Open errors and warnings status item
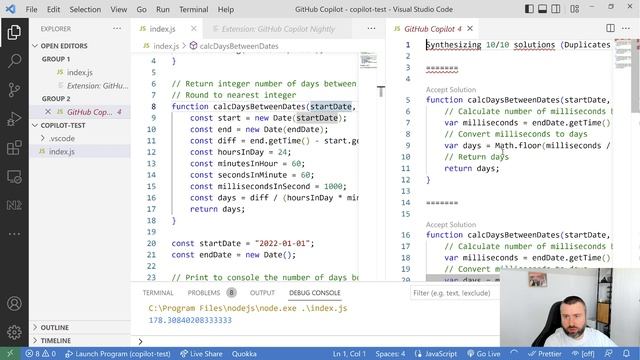 (x=40, y=353)
